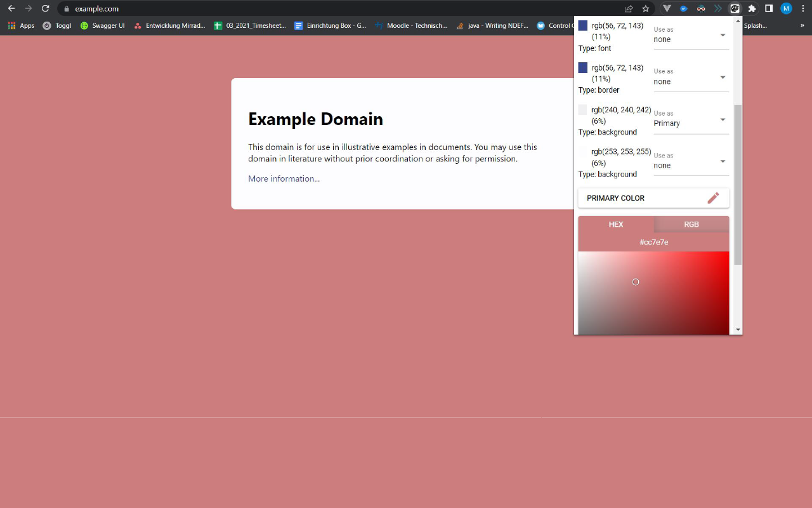Switch to the RGB tab
The height and width of the screenshot is (508, 812).
691,224
